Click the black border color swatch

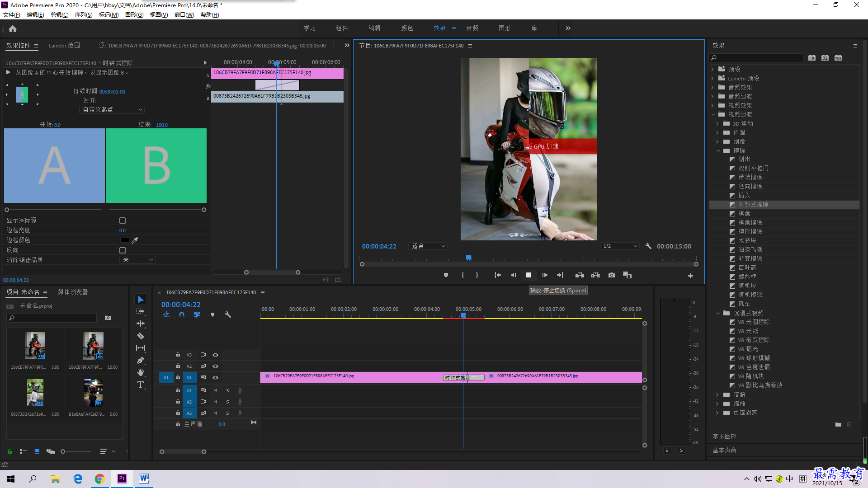124,240
